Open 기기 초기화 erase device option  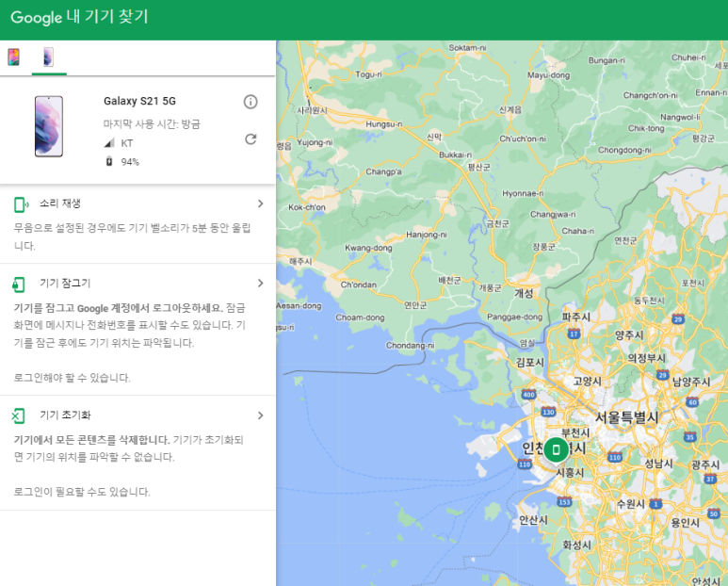click(x=138, y=453)
